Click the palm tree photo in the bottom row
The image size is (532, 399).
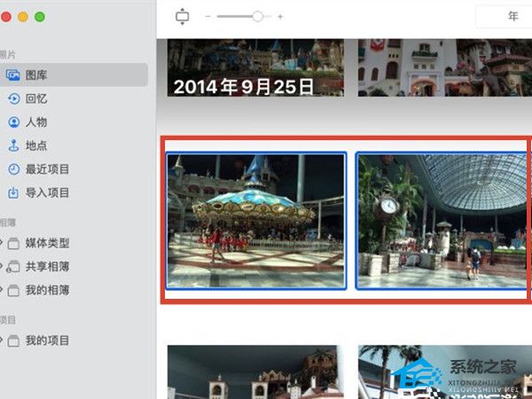pyautogui.click(x=445, y=372)
